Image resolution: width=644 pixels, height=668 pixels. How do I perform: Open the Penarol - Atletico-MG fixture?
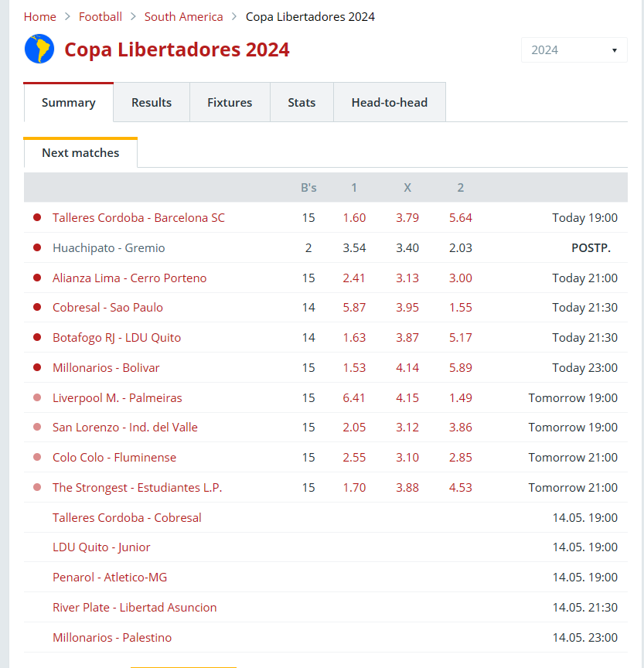click(x=110, y=578)
